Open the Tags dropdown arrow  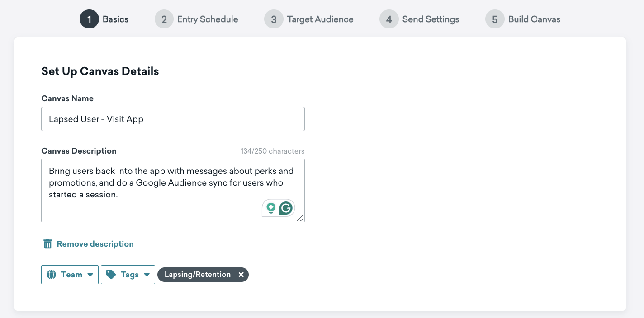[x=147, y=275]
